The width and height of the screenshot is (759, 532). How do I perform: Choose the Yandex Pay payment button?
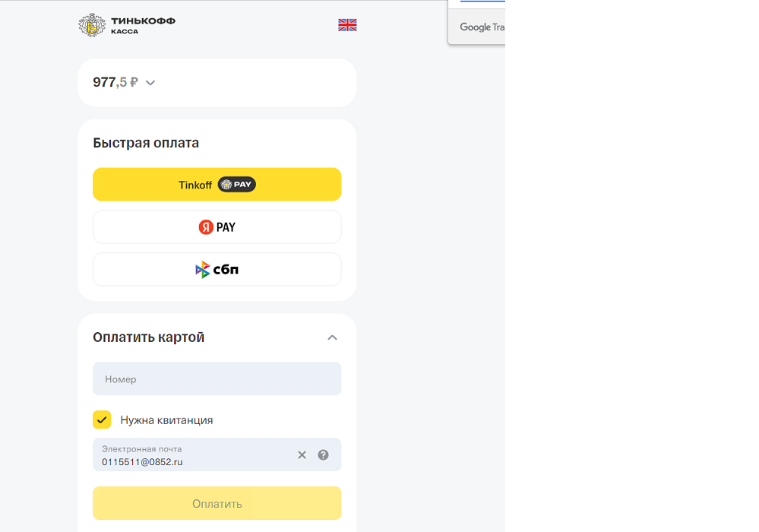(217, 227)
